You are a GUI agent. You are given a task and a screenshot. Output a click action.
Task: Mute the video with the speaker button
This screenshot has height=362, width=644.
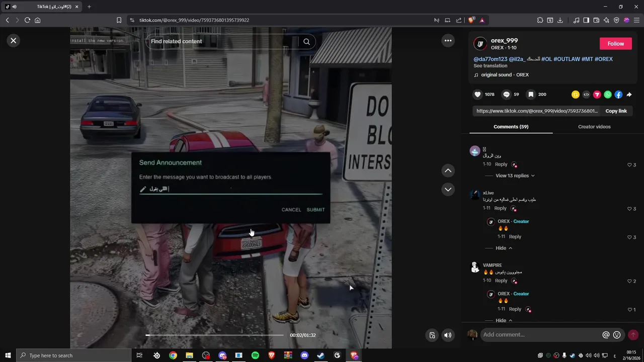[x=448, y=335]
